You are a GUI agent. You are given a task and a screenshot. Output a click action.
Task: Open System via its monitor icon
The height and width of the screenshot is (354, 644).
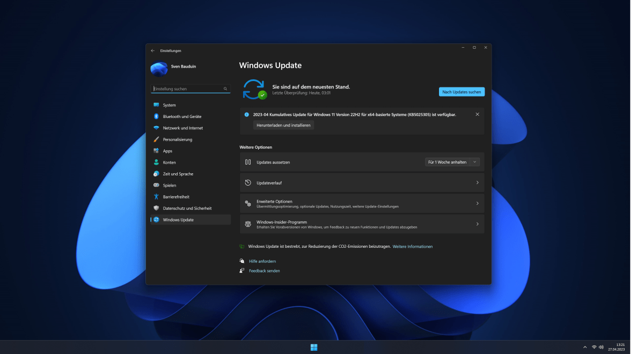point(156,105)
